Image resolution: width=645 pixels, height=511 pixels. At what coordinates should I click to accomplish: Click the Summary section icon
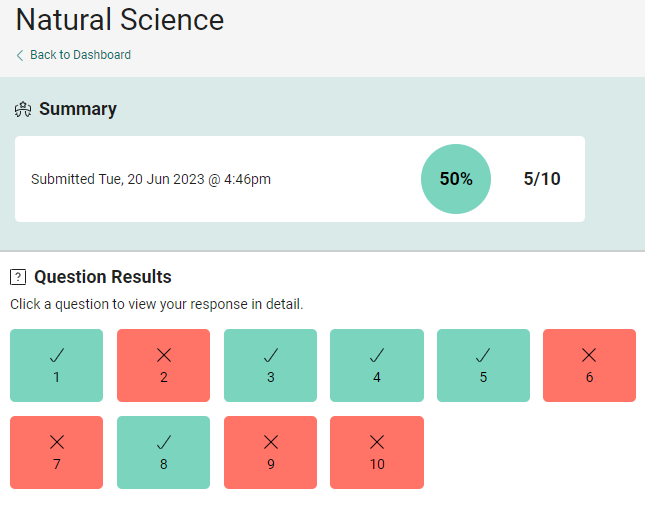(x=23, y=110)
